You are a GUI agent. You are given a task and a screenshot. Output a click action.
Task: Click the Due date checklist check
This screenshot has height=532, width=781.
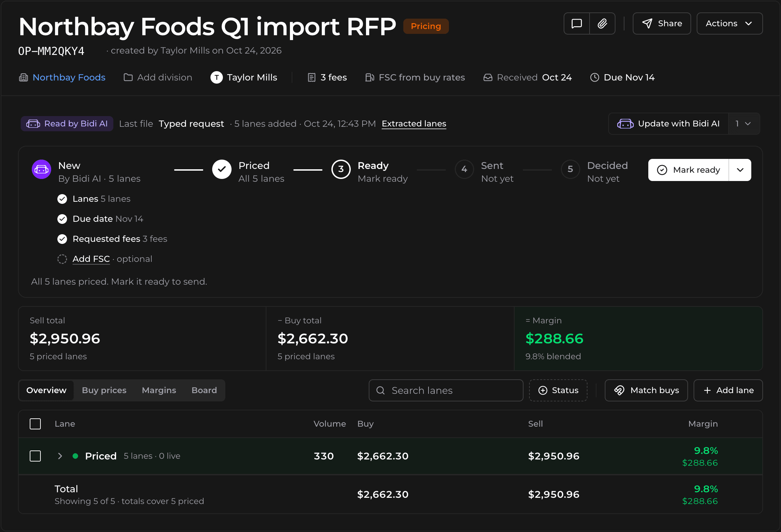click(x=62, y=219)
